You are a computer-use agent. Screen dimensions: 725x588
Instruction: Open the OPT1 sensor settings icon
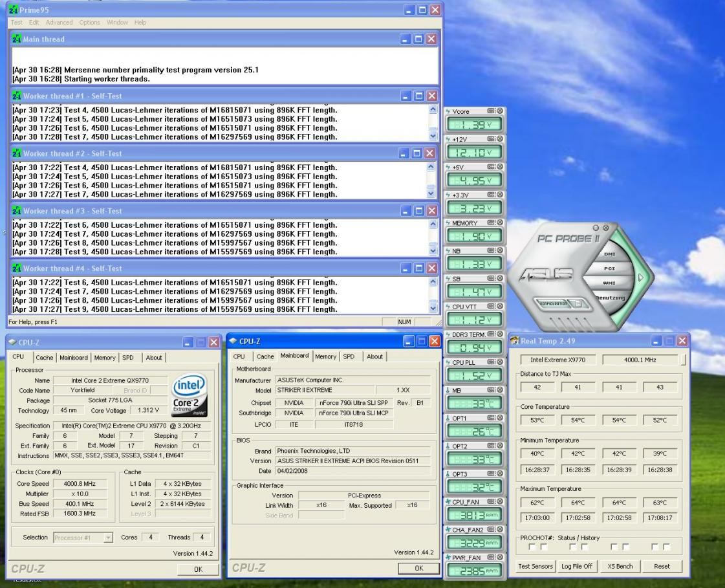(491, 418)
